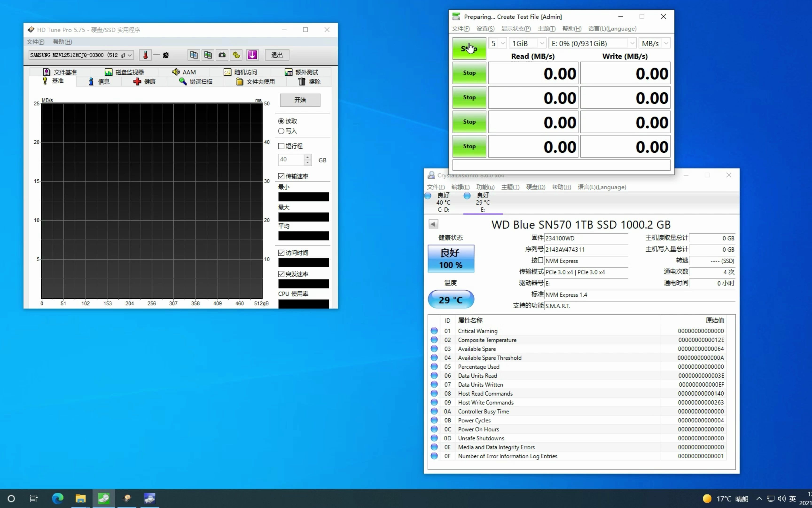Open 硬盘(D) menu in CrystalDiskInfo
Image resolution: width=812 pixels, height=508 pixels.
[535, 187]
